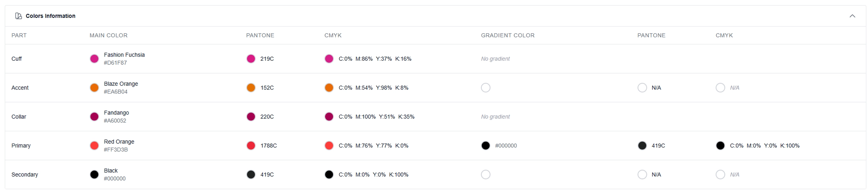868x194 pixels.
Task: Click the Black main color swatch
Action: [x=94, y=175]
